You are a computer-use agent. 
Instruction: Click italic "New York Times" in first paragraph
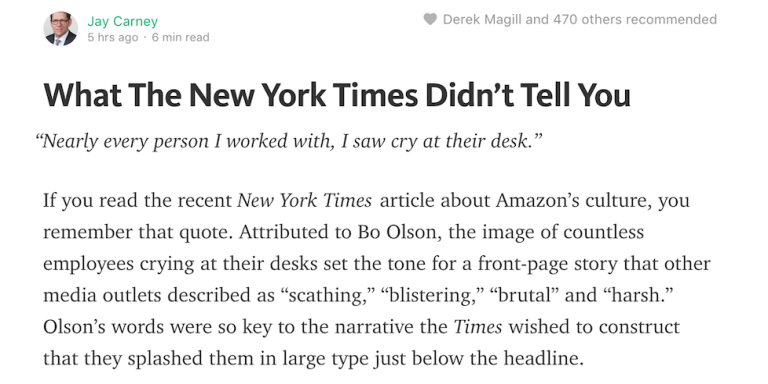(304, 200)
